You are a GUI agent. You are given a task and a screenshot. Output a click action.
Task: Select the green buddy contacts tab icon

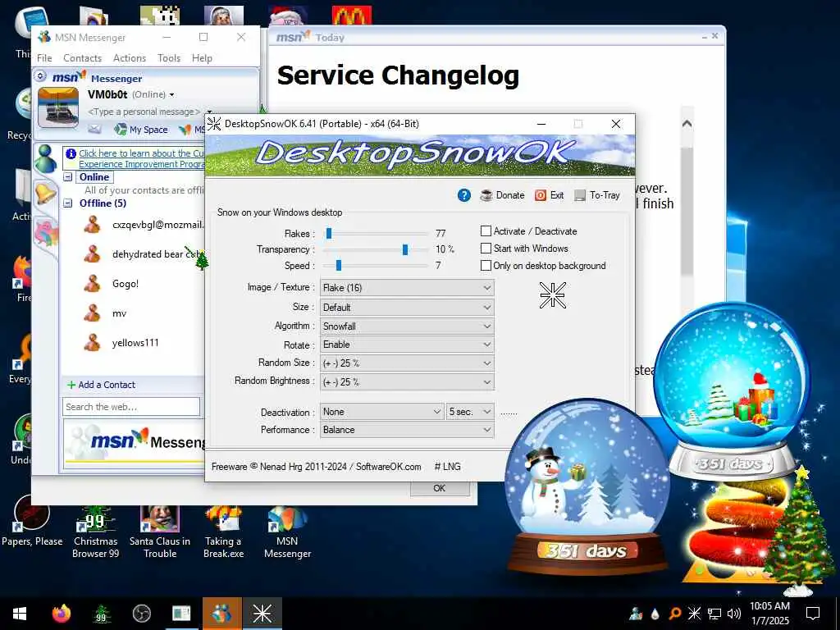click(x=46, y=158)
